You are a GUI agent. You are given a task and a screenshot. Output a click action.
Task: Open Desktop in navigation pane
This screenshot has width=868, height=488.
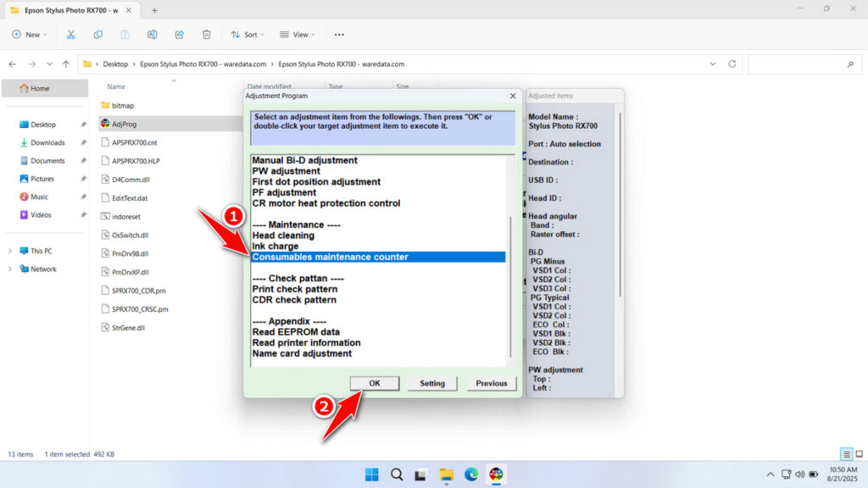[43, 125]
